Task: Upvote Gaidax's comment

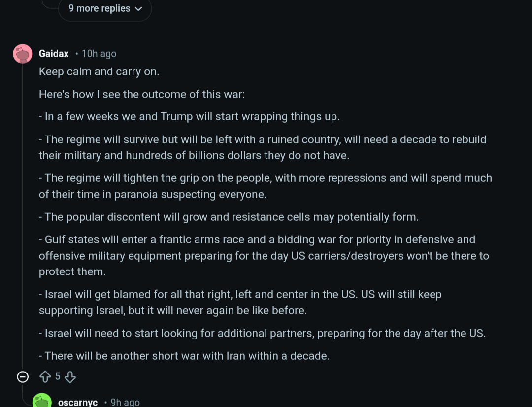Action: (45, 377)
